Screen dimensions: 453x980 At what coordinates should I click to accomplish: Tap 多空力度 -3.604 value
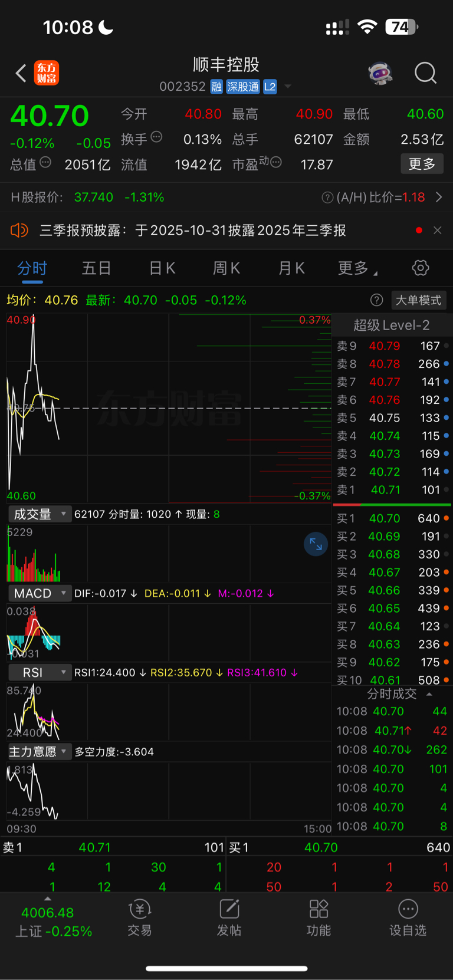click(114, 752)
